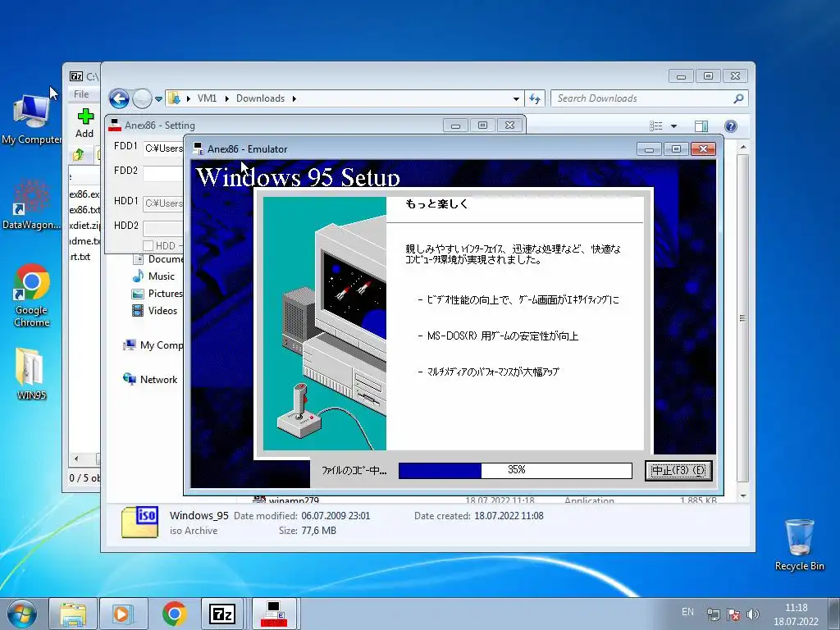Select the xdiet.zip file in 7-Zip
Viewport: 840px width, 630px height.
(x=84, y=226)
